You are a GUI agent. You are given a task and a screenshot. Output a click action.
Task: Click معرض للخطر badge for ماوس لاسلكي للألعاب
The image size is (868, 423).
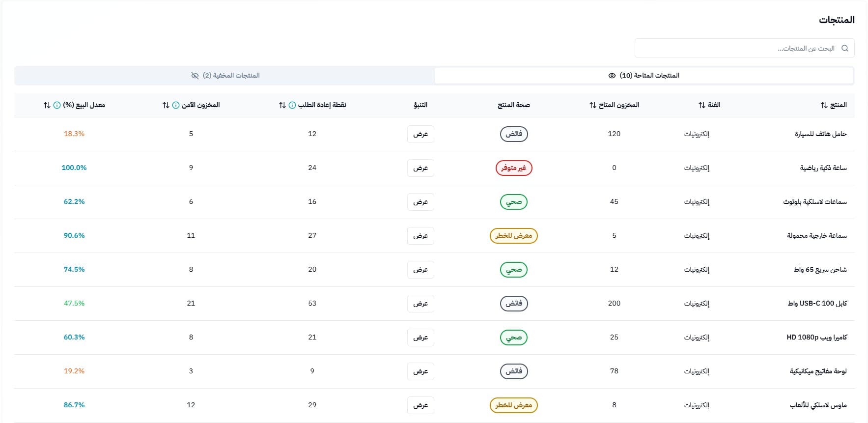click(x=514, y=405)
